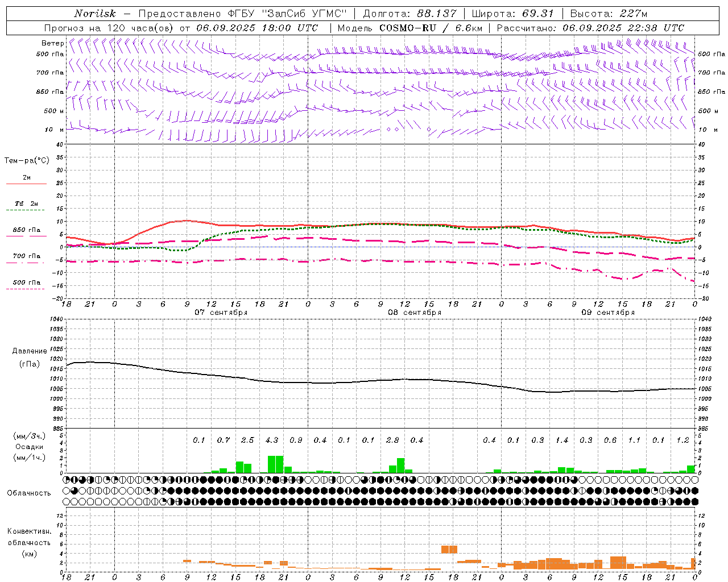Click the "07 сентября" date label
This screenshot has width=728, height=582.
click(221, 313)
